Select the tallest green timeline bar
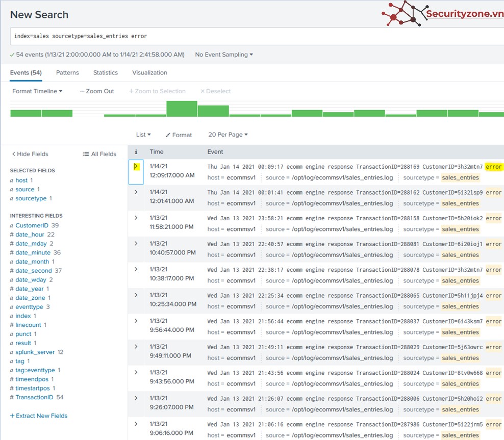Viewport: 504px width, 440px height. click(182, 109)
